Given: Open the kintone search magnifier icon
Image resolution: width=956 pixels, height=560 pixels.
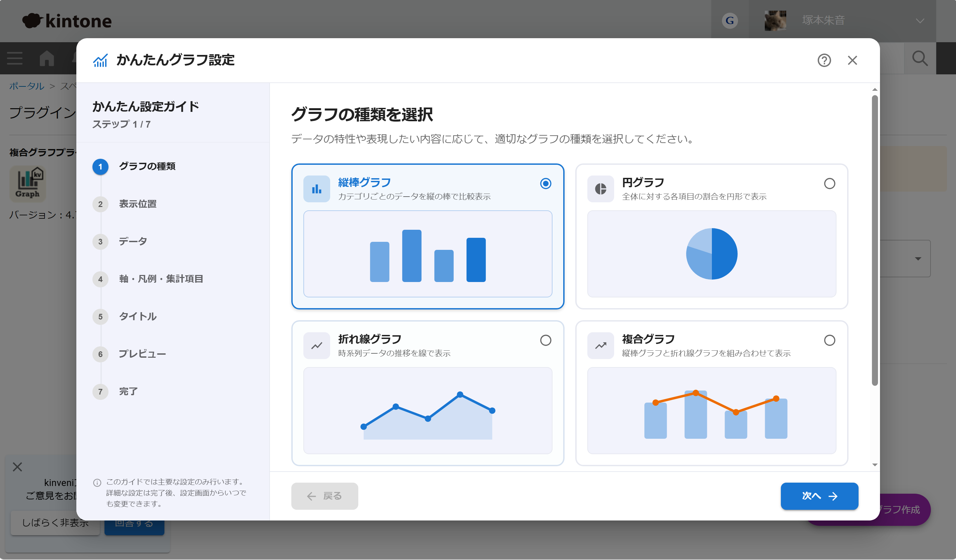Looking at the screenshot, I should 920,58.
